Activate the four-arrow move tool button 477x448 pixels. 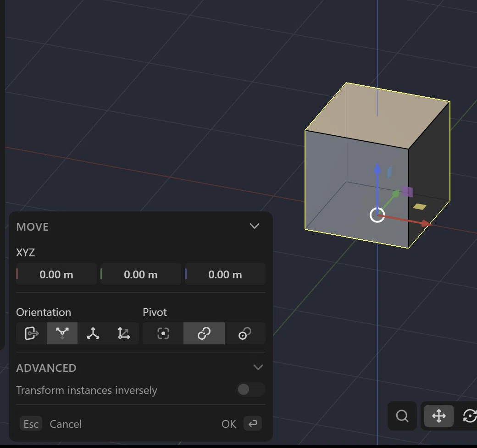pyautogui.click(x=438, y=416)
